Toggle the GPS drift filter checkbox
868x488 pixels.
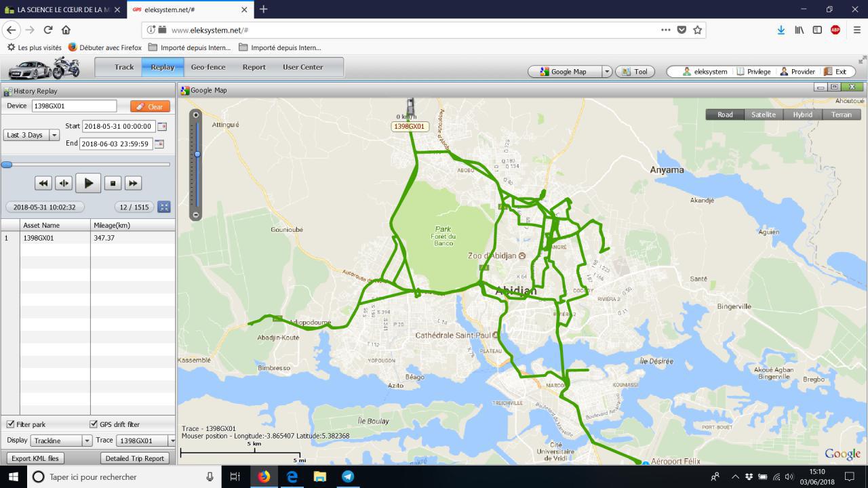(x=94, y=424)
